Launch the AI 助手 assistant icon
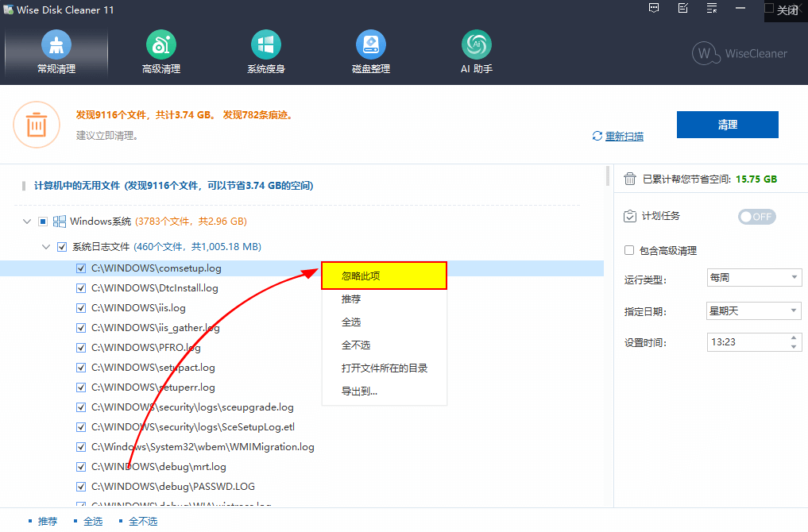This screenshot has height=532, width=808. [x=477, y=45]
